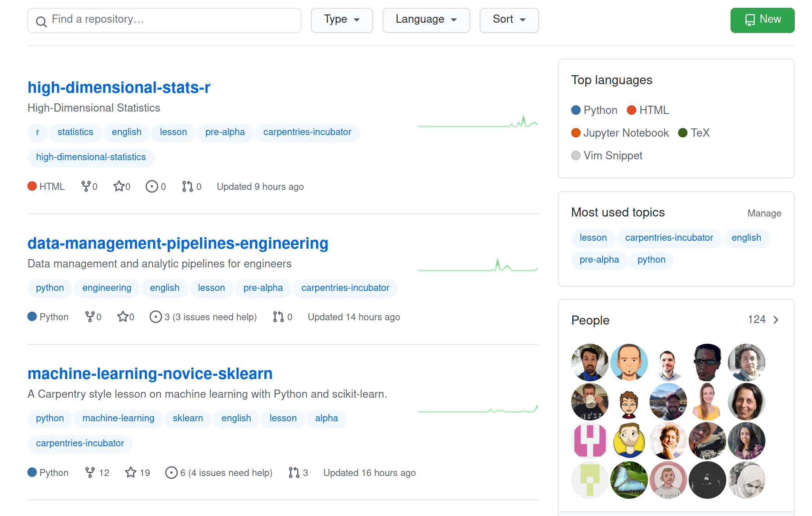812x516 pixels.
Task: Click the fork icon on machine-learning-novice-sklearn
Action: click(x=89, y=473)
